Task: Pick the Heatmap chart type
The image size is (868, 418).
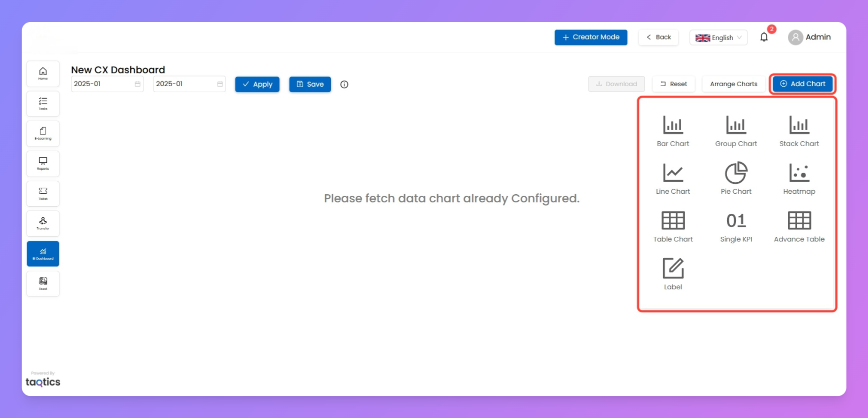Action: pos(799,173)
